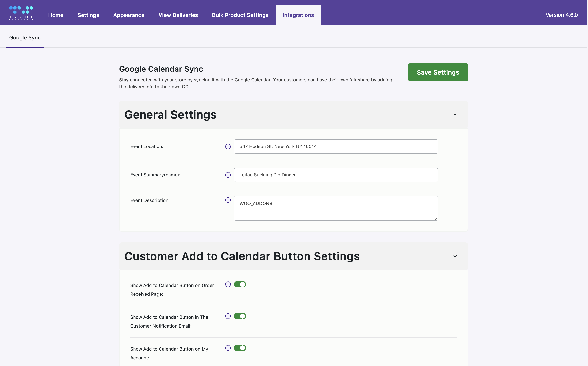Click the Show Add to Calendar Button on Order Received Page label
Viewport: 588px width, 366px height.
pos(172,289)
